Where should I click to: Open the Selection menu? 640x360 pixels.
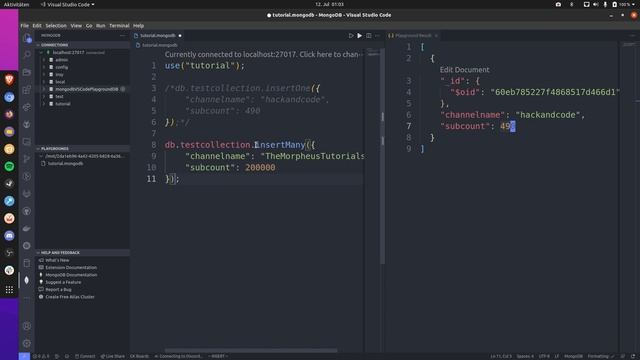pyautogui.click(x=56, y=25)
